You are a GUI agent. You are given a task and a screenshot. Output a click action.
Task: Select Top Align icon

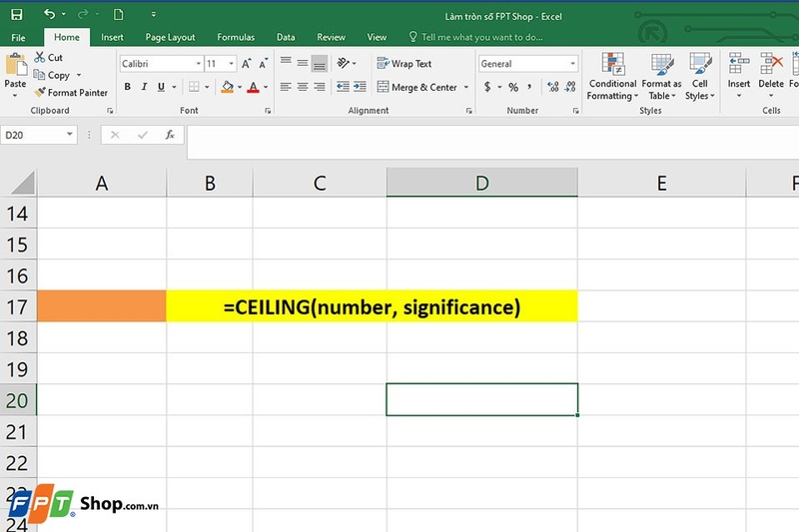(286, 63)
